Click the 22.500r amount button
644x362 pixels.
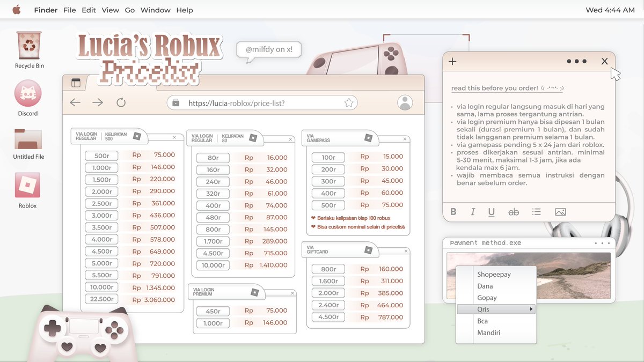pos(102,299)
